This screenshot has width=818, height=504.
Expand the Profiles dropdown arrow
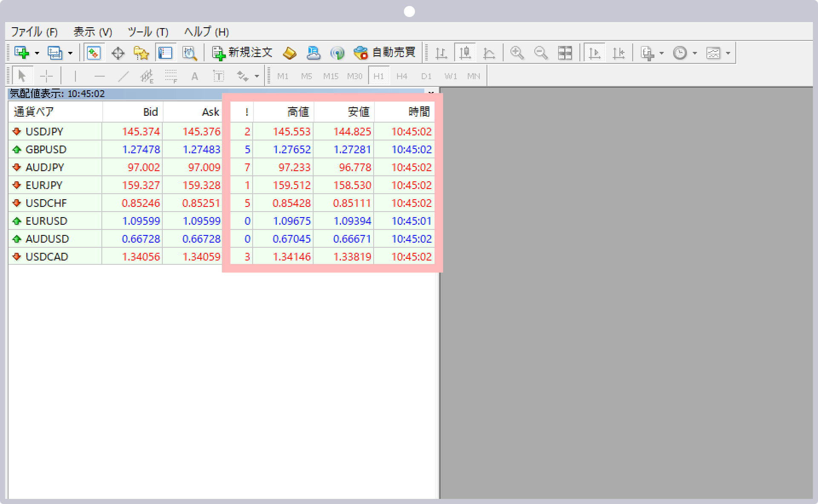point(70,53)
